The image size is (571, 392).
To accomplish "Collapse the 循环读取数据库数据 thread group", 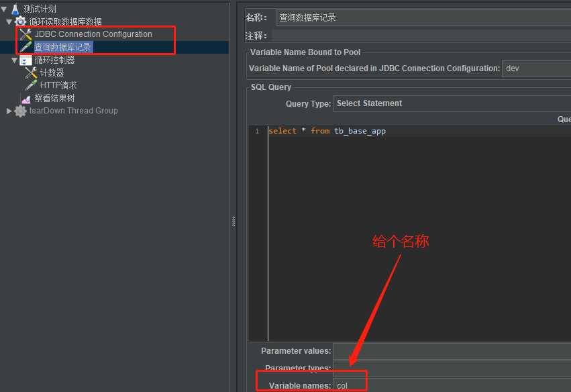I will (x=9, y=22).
